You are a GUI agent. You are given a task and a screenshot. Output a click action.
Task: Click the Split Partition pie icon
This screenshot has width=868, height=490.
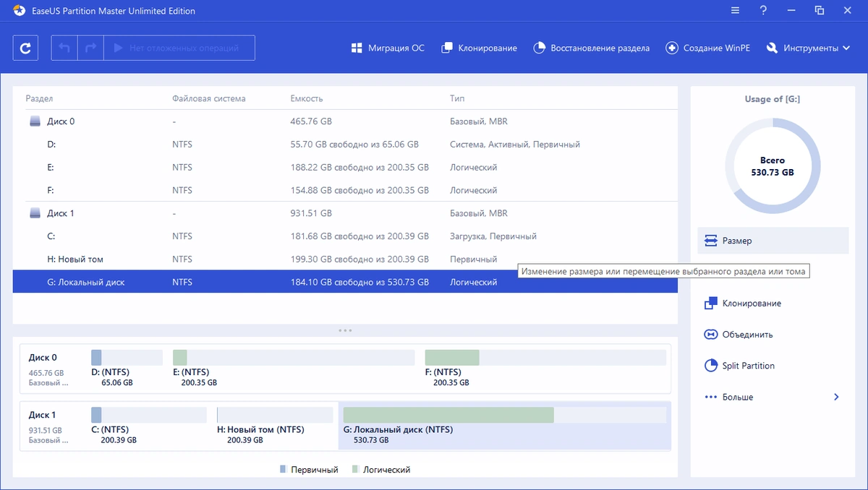[710, 366]
